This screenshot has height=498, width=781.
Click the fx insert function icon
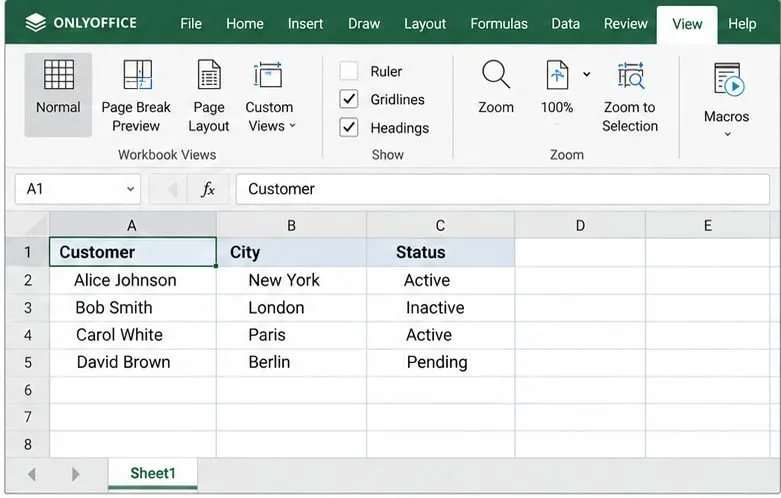coord(208,189)
